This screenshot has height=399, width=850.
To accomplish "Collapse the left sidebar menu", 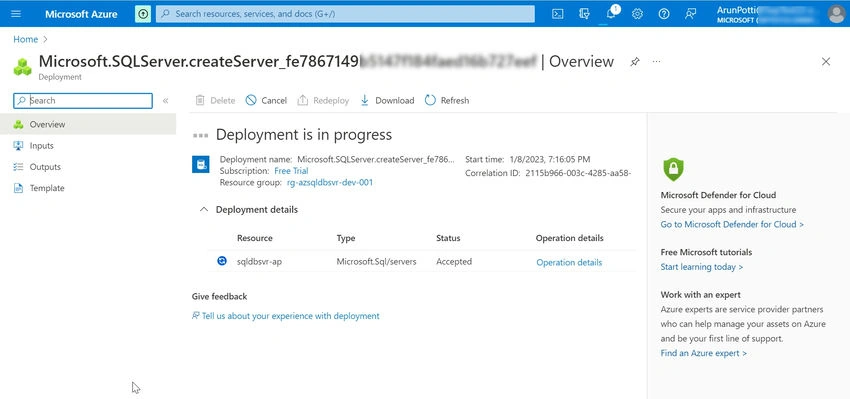I will [x=165, y=100].
